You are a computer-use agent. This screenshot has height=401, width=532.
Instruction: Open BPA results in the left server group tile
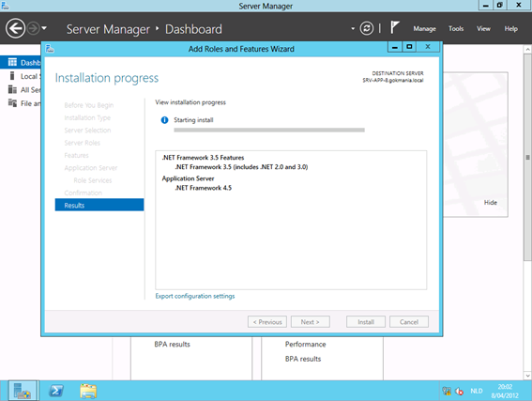pyautogui.click(x=172, y=345)
